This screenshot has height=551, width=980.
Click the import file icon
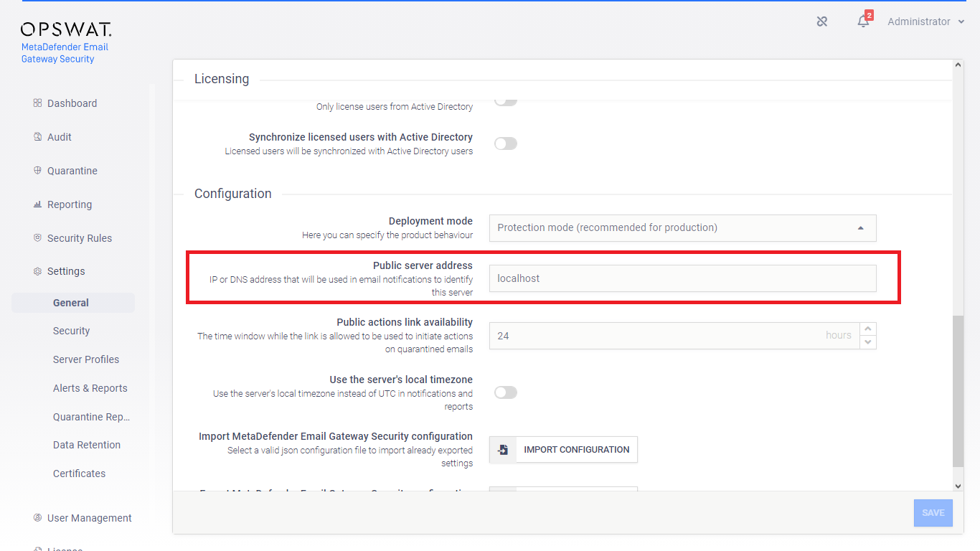(503, 450)
